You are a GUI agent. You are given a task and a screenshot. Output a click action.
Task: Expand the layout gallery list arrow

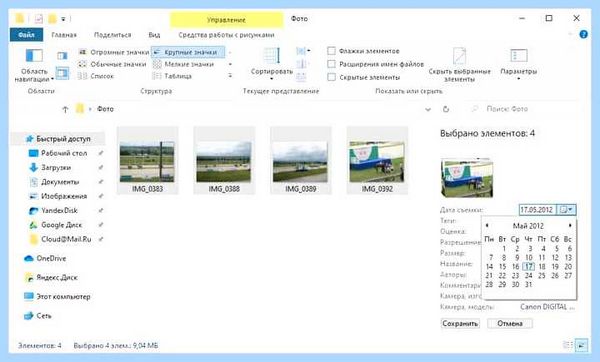(x=230, y=76)
